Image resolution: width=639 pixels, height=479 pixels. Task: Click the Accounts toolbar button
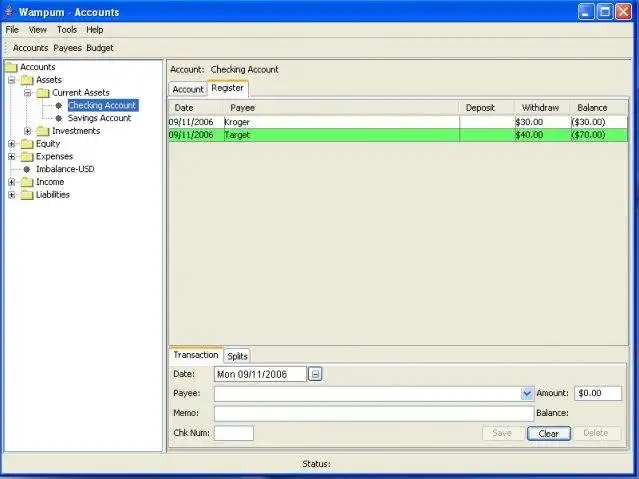31,48
